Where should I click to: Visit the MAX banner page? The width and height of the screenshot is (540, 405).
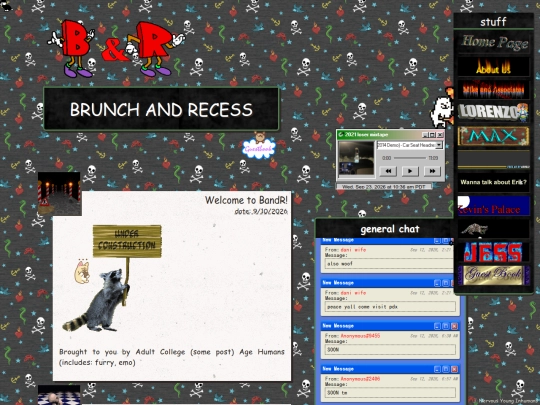pyautogui.click(x=494, y=136)
